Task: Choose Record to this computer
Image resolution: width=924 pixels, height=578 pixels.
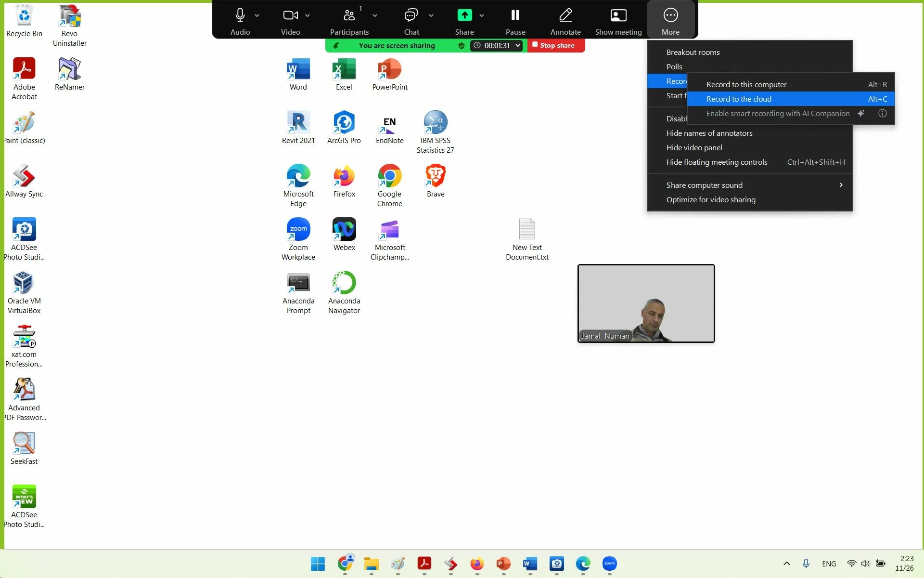Action: 746,85
